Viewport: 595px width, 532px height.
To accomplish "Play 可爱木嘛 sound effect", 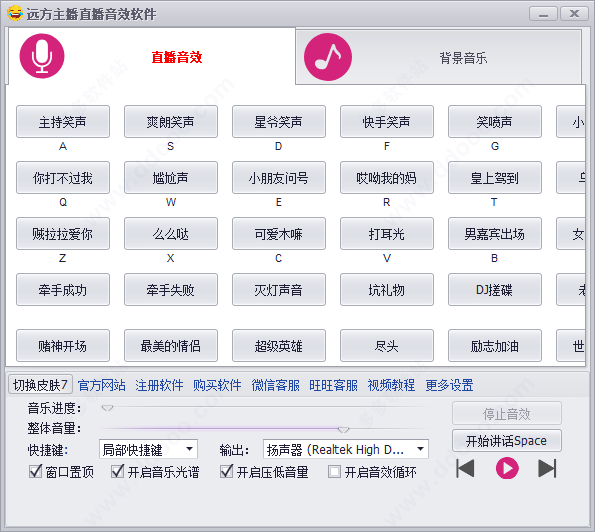I will pos(279,234).
